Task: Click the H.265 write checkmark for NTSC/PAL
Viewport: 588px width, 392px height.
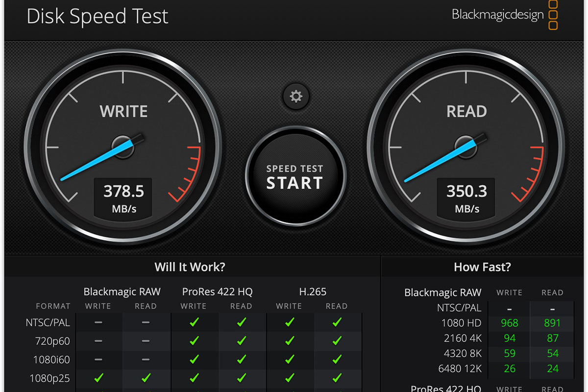Action: click(290, 322)
